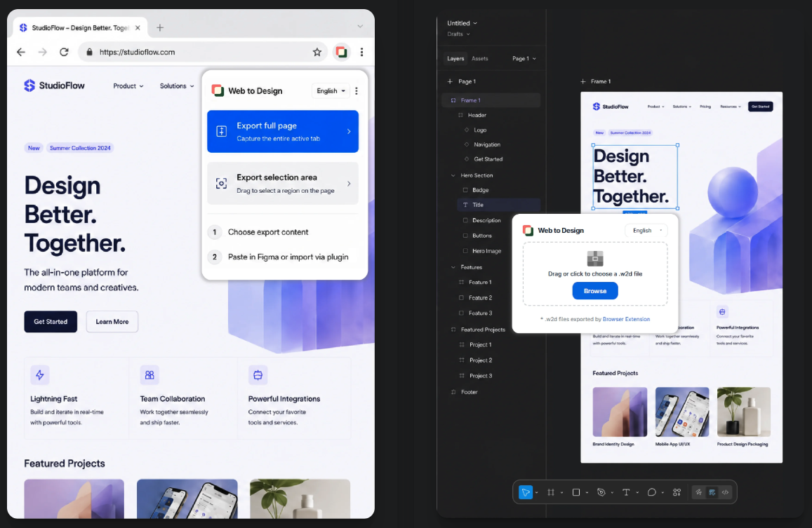Click Export selection area option
Screen dimensions: 812x528
pyautogui.click(x=283, y=183)
